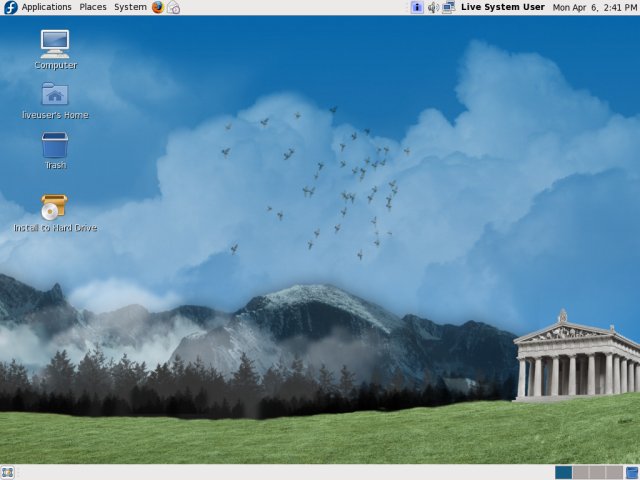Click the Fedora logo icon

[10, 7]
